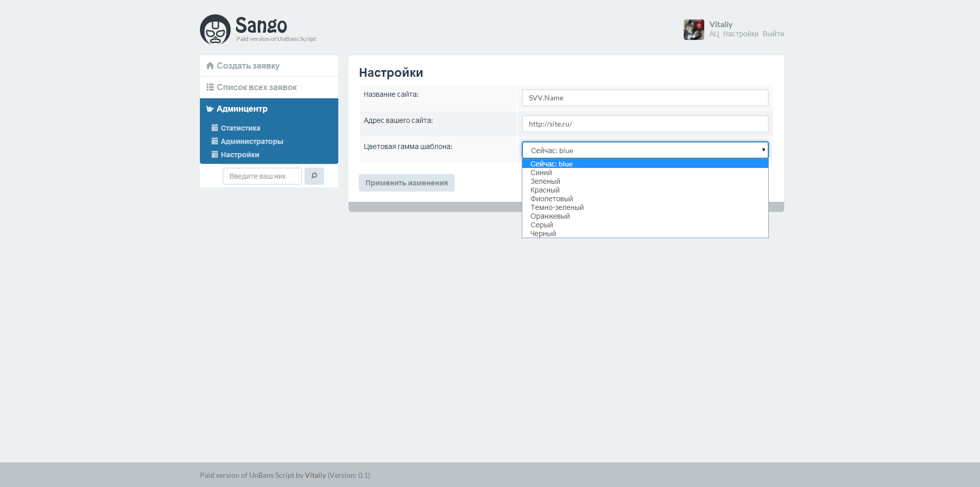Click the icon beside Админцентр heading
The width and height of the screenshot is (980, 487).
coord(210,109)
